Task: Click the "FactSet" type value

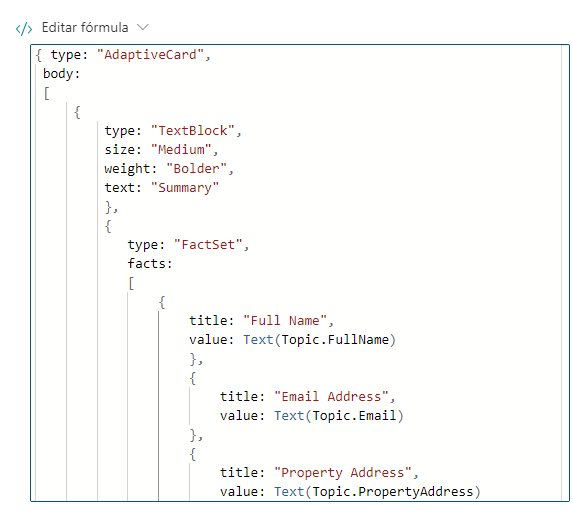Action: [208, 245]
